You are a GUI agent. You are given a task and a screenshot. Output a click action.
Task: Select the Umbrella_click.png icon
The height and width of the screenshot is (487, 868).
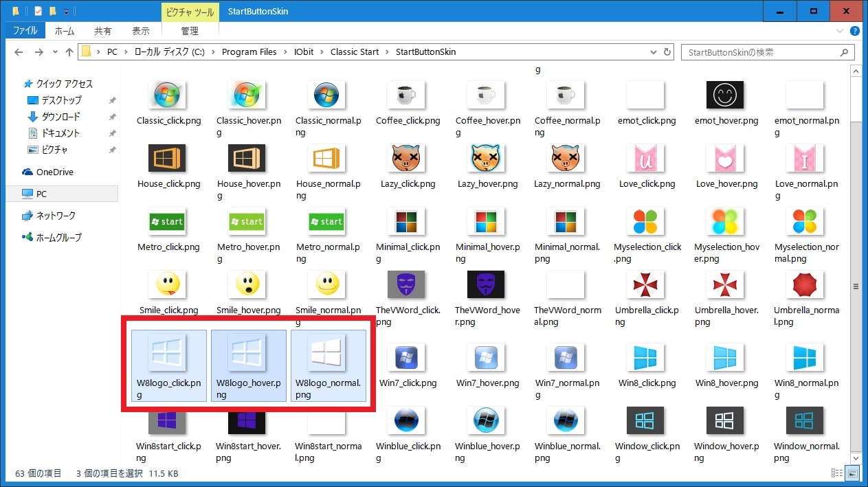click(x=645, y=284)
